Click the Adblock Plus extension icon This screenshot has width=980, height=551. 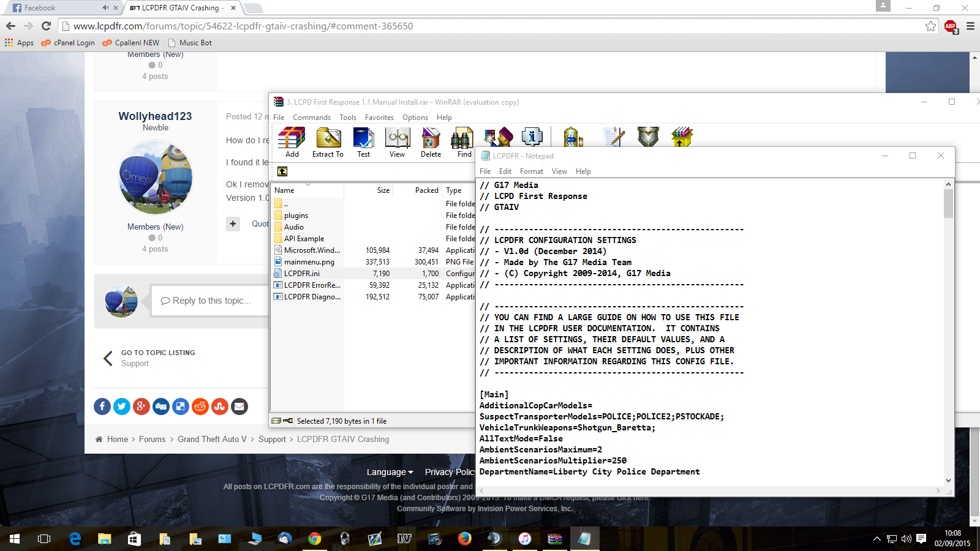951,26
